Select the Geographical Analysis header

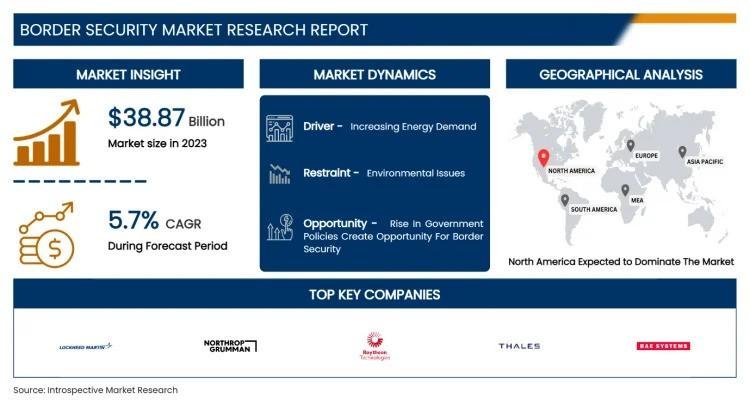(621, 74)
